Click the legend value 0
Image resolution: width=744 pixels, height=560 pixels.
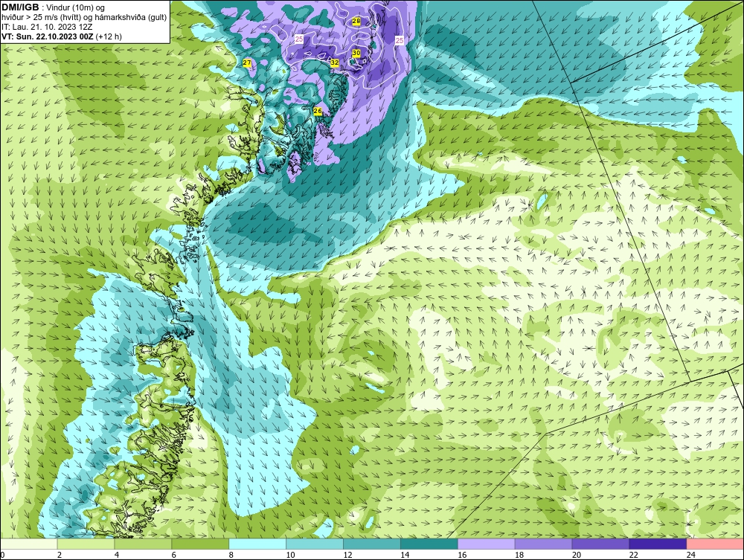click(x=2, y=555)
